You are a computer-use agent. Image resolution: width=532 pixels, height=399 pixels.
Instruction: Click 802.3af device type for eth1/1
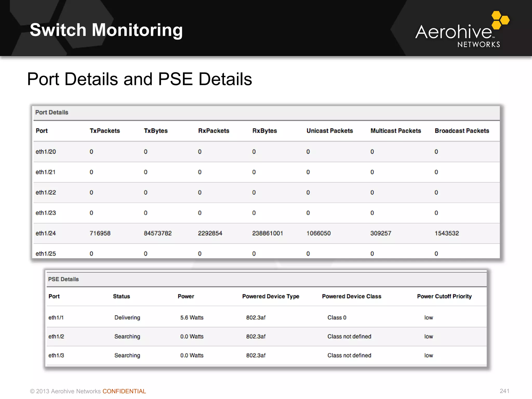coord(256,317)
